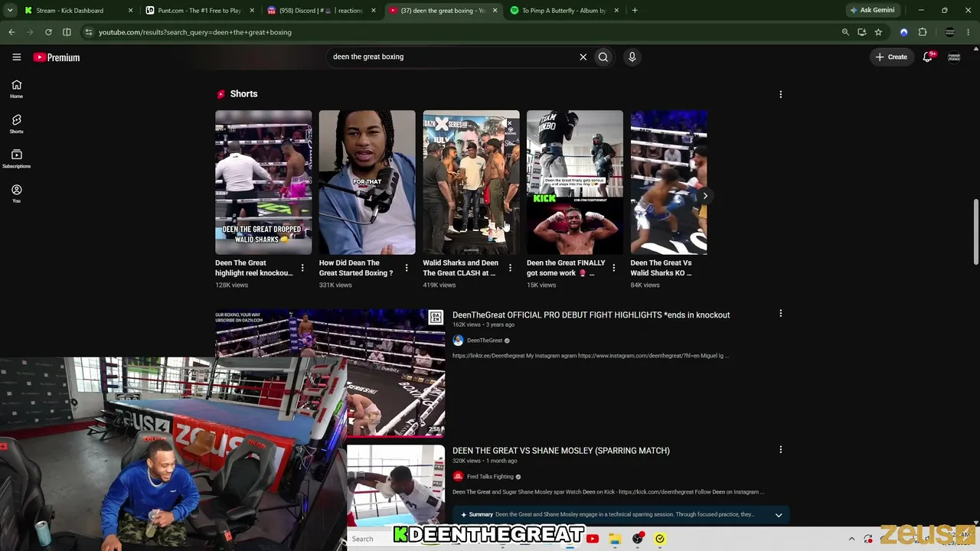Visit DeenTheGreat channel link
This screenshot has width=980, height=551.
pyautogui.click(x=485, y=341)
